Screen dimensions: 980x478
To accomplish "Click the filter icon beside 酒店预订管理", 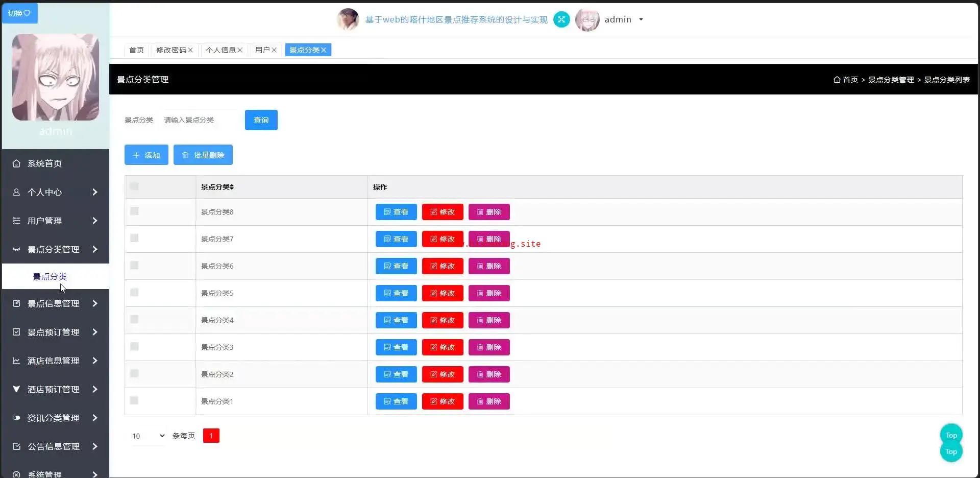I will point(16,389).
